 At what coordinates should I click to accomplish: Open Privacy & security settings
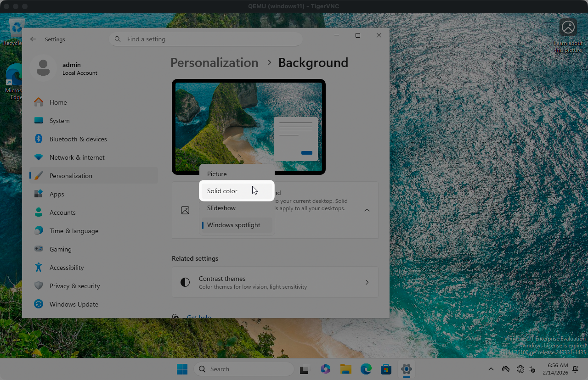(74, 286)
